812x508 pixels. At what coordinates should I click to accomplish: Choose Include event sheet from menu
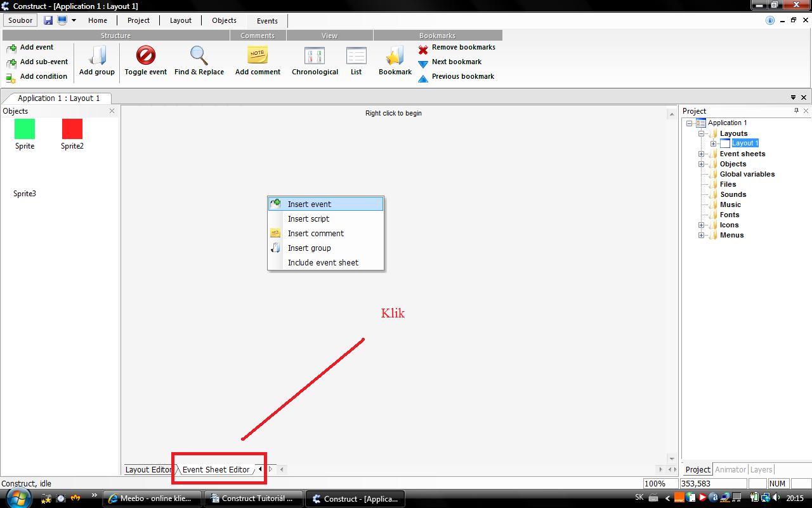coord(326,262)
